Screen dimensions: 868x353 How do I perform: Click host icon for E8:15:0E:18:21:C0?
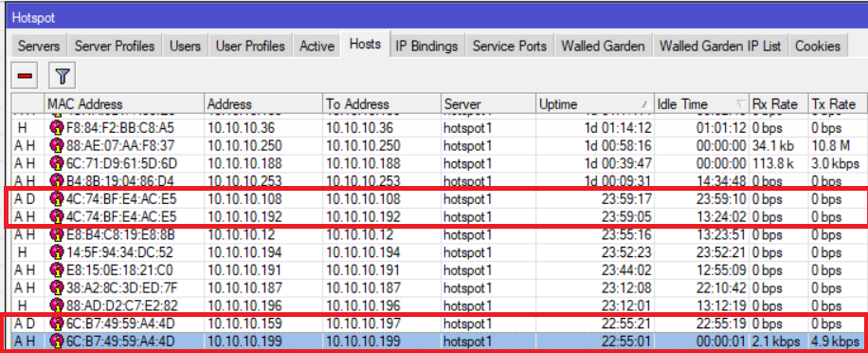[57, 270]
